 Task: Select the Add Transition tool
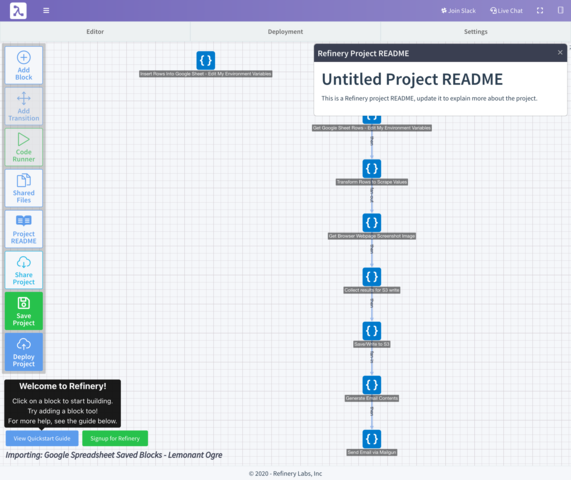24,106
